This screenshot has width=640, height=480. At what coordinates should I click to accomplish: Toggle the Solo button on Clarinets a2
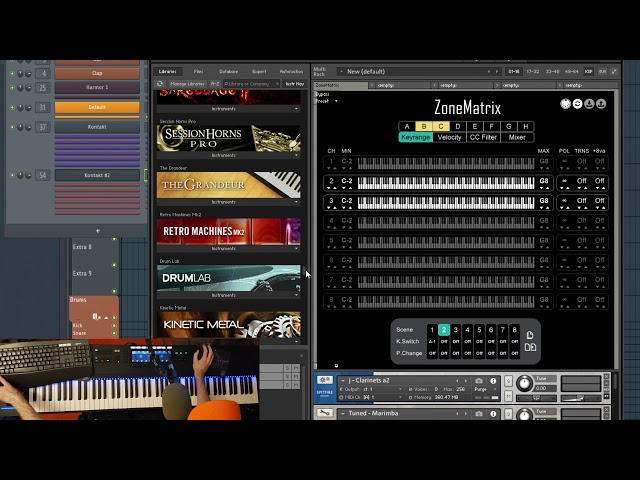[x=508, y=381]
